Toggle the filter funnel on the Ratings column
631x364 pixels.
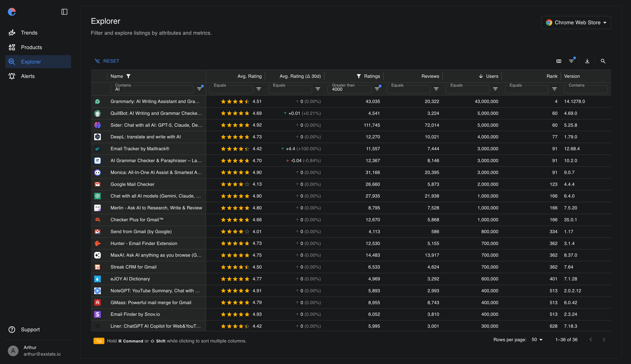coord(359,76)
